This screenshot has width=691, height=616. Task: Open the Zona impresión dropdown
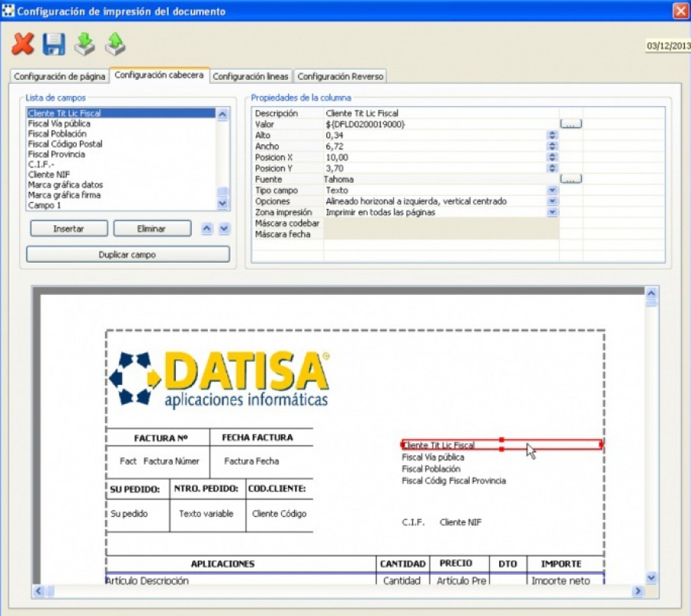(552, 212)
